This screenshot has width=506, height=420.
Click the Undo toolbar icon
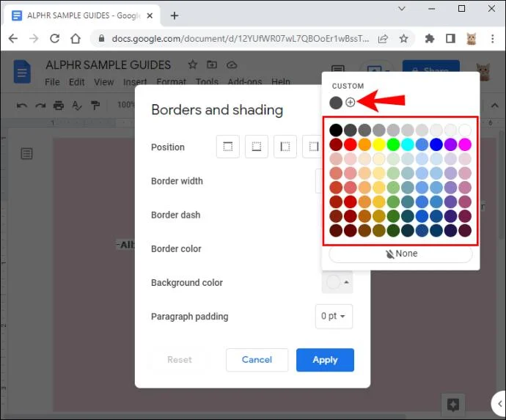21,106
